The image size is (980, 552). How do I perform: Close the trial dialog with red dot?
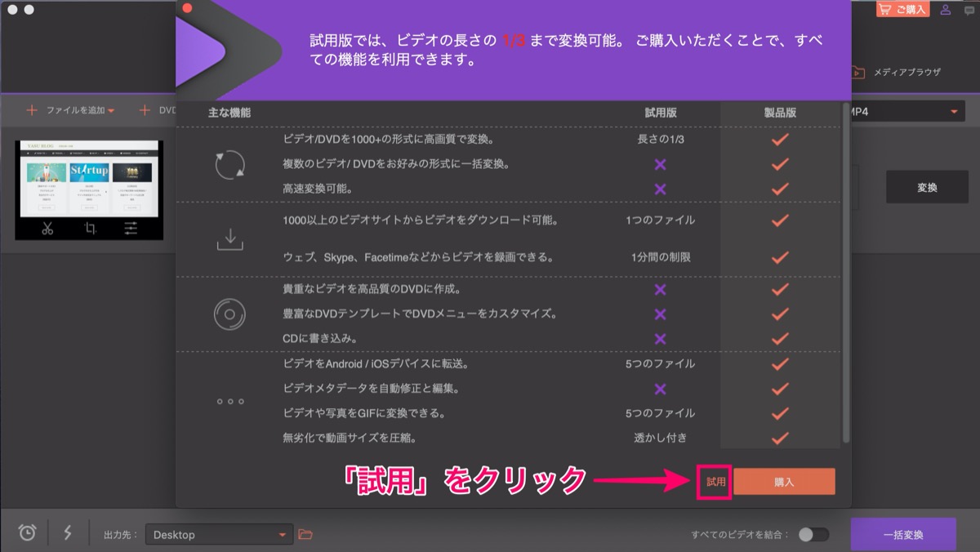187,7
